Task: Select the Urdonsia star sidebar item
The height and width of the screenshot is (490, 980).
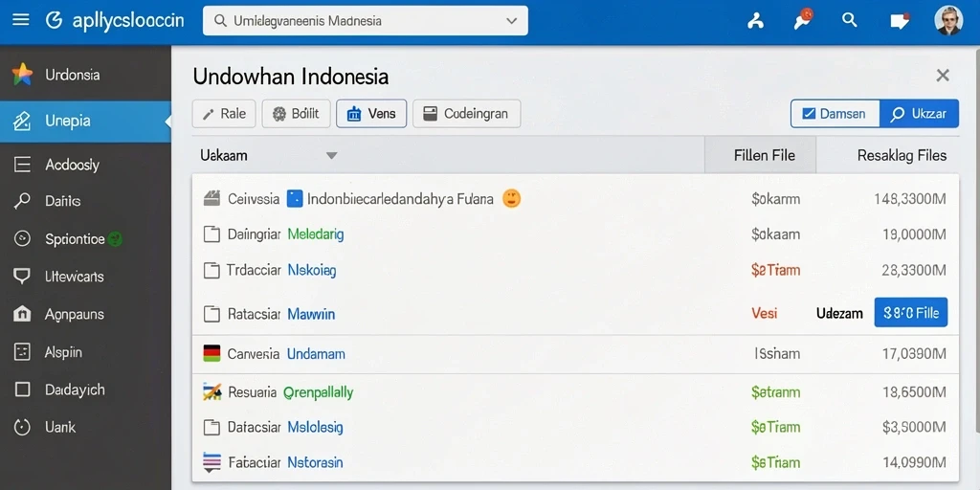Action: point(85,75)
